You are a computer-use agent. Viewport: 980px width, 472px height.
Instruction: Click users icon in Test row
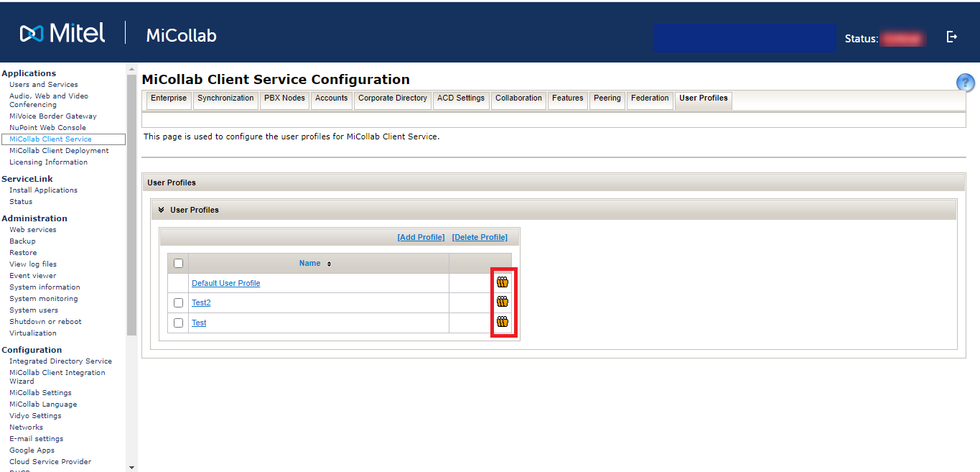coord(503,322)
